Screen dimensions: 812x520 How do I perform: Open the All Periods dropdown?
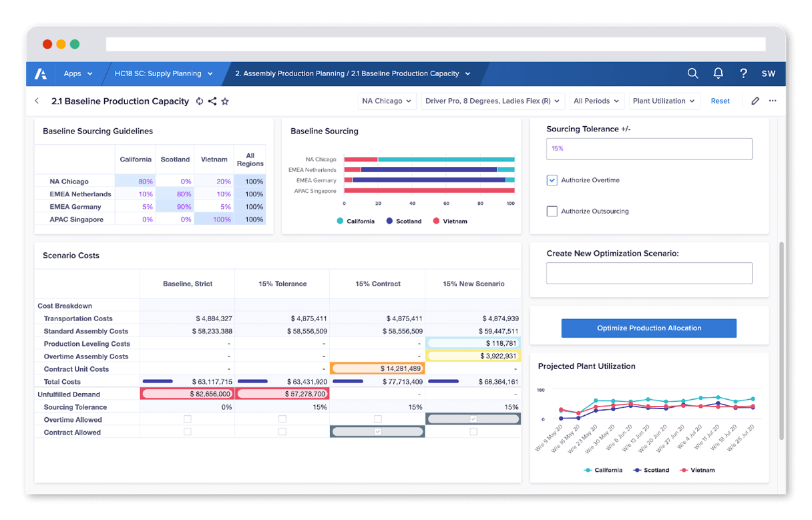[596, 101]
